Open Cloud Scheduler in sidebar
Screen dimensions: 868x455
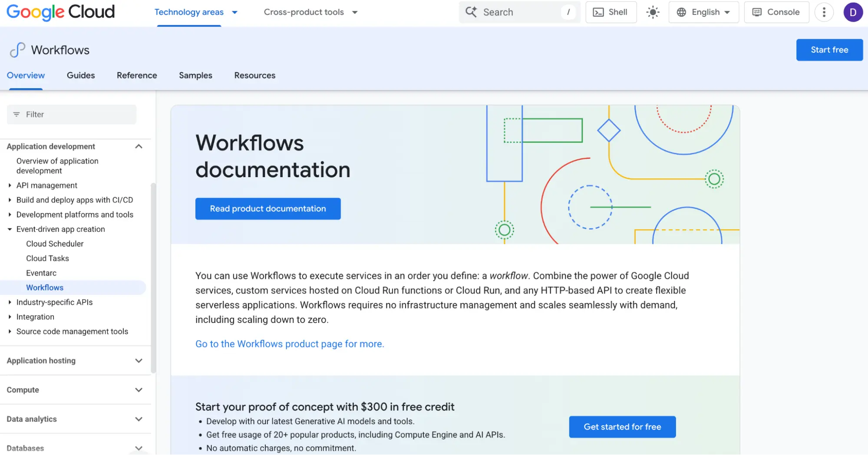[x=55, y=244]
